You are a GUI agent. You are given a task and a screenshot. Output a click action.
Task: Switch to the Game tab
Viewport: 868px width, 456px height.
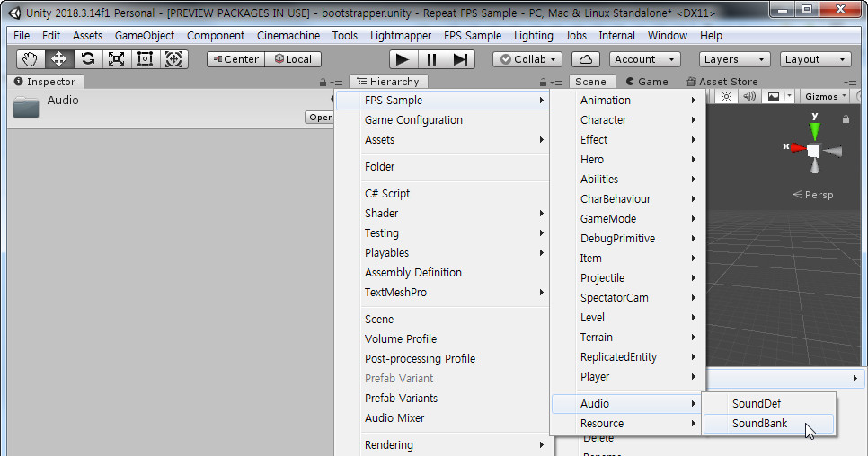point(647,82)
